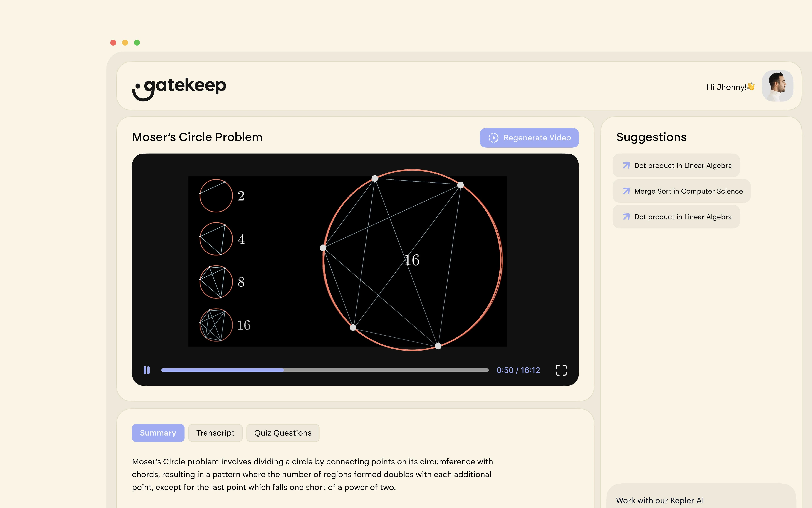Viewport: 812px width, 508px height.
Task: Click the green window maximize dot
Action: (x=137, y=43)
